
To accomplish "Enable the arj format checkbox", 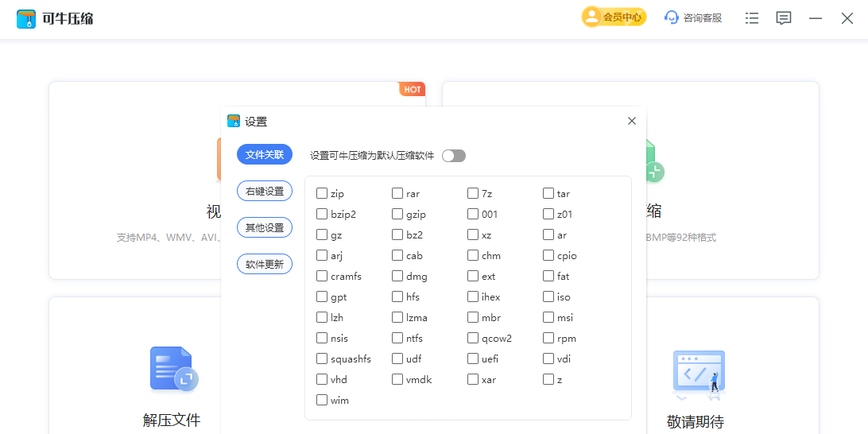I will click(322, 255).
